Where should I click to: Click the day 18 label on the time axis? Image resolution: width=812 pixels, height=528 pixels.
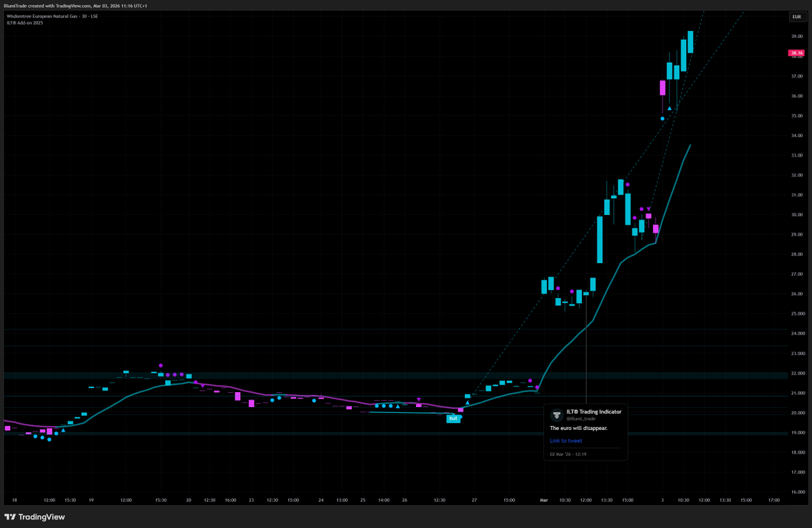(x=15, y=500)
